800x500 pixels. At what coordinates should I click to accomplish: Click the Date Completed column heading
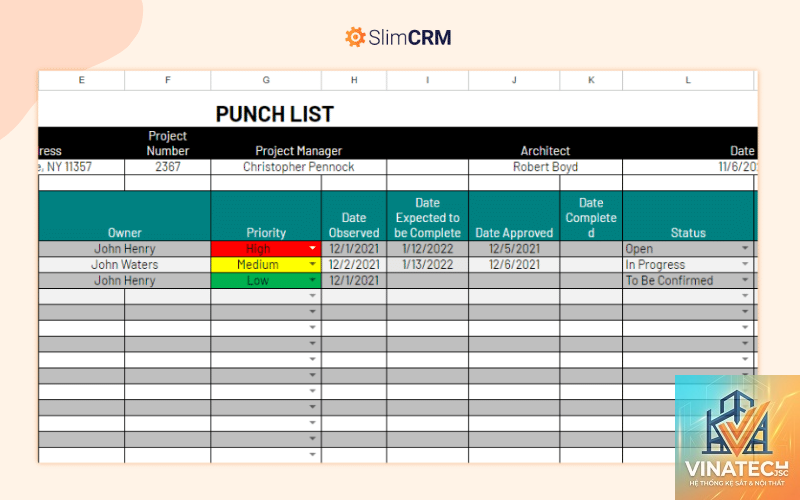point(591,216)
